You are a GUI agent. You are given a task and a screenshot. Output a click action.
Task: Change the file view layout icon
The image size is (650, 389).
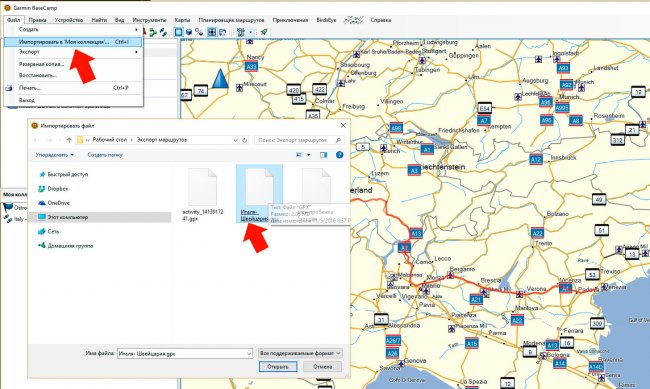click(x=299, y=155)
